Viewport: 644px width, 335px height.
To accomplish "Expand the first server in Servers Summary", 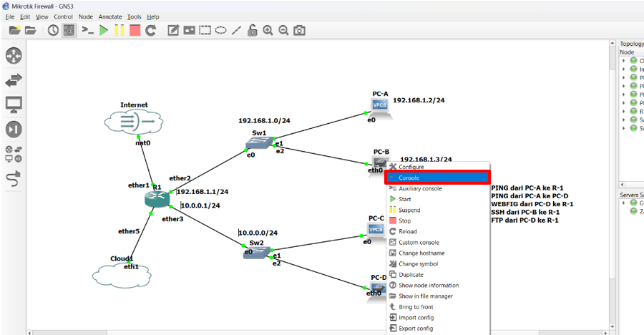I will [624, 203].
